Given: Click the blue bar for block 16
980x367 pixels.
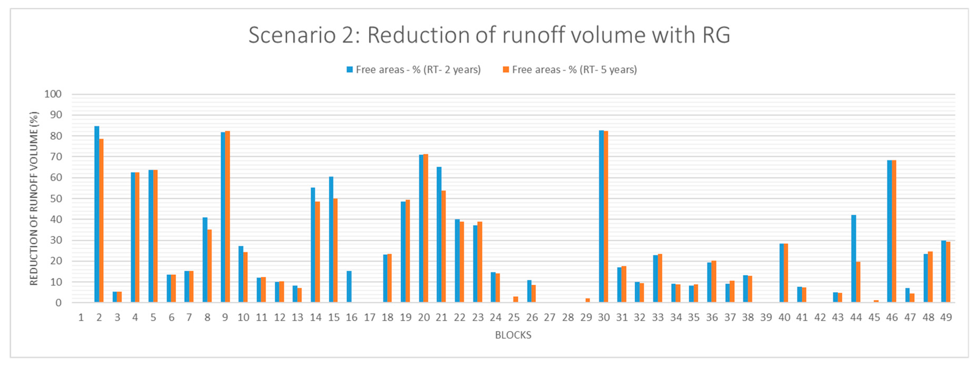Looking at the screenshot, I should pyautogui.click(x=349, y=287).
